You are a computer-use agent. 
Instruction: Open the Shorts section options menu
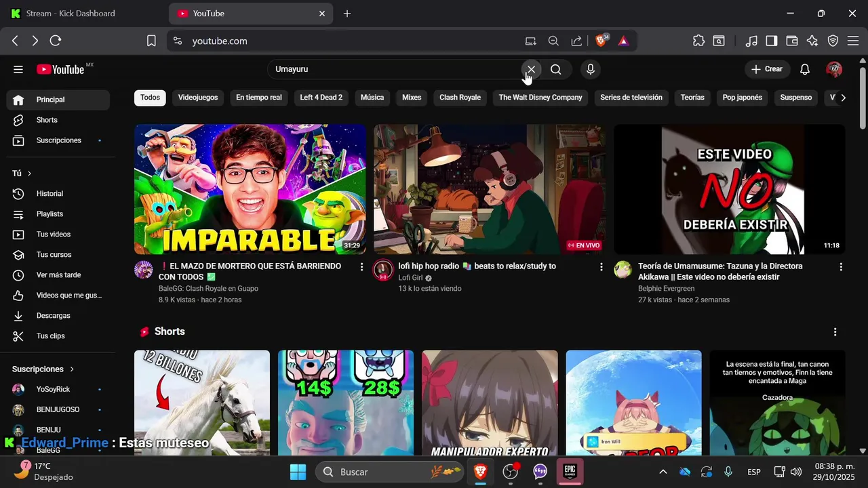click(x=835, y=332)
